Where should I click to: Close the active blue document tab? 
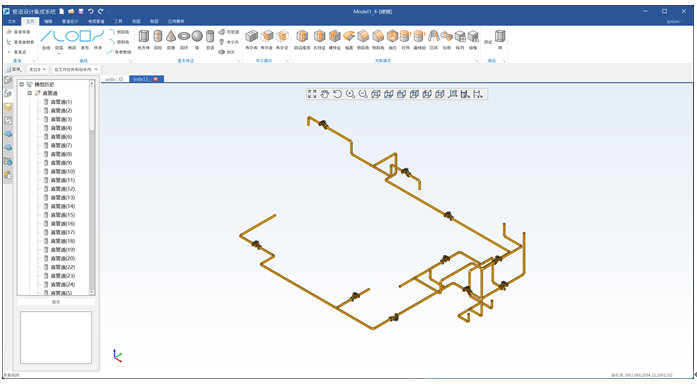click(156, 79)
